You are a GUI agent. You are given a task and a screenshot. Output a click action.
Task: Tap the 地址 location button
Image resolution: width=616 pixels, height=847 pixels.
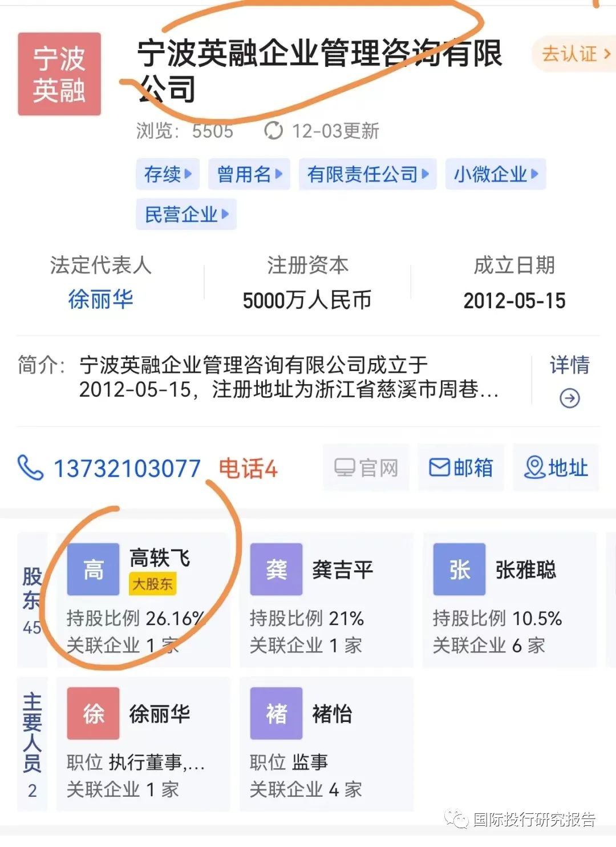tap(556, 468)
